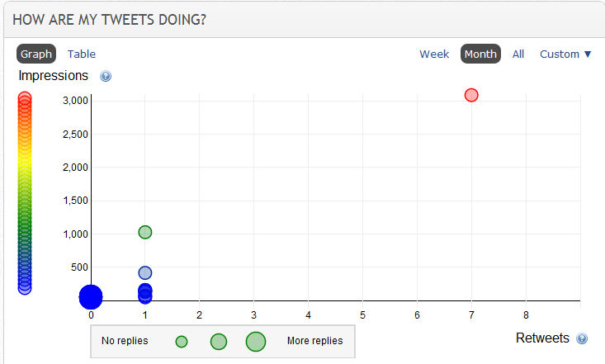This screenshot has width=605, height=364.
Task: Select the Month time range
Action: point(480,54)
